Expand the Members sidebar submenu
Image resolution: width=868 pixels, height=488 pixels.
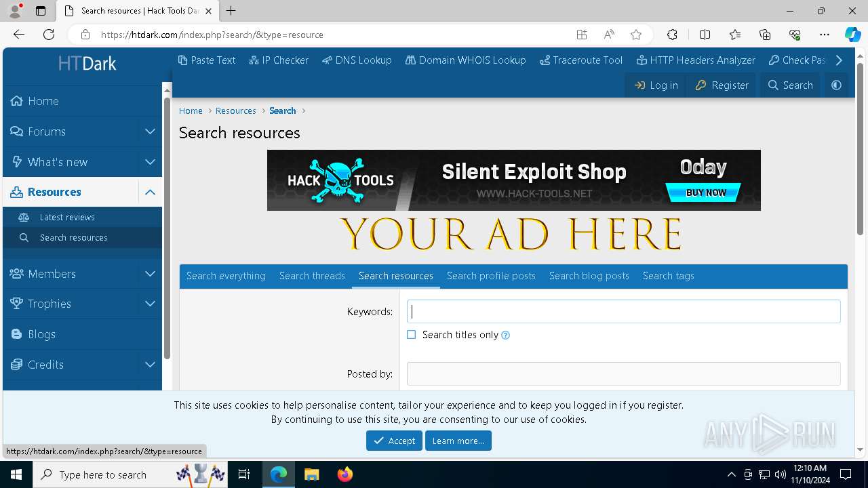point(150,274)
